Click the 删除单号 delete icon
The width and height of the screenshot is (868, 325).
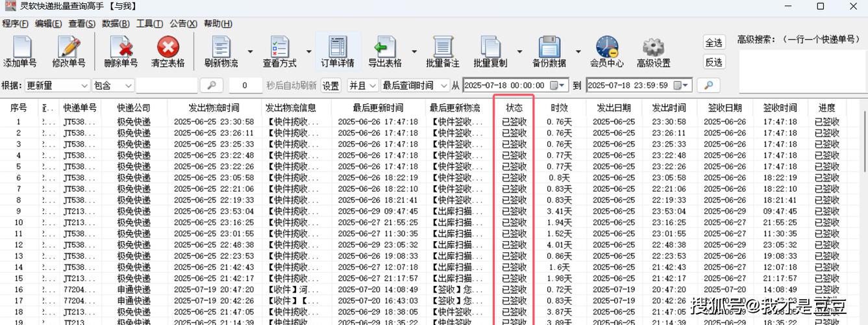121,49
